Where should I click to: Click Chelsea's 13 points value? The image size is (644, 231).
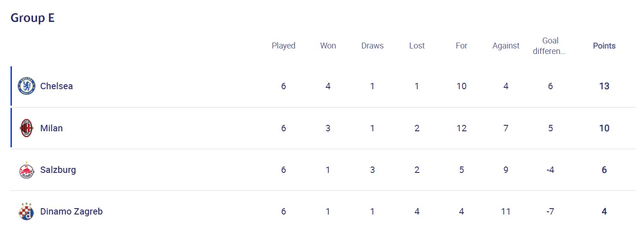point(604,86)
